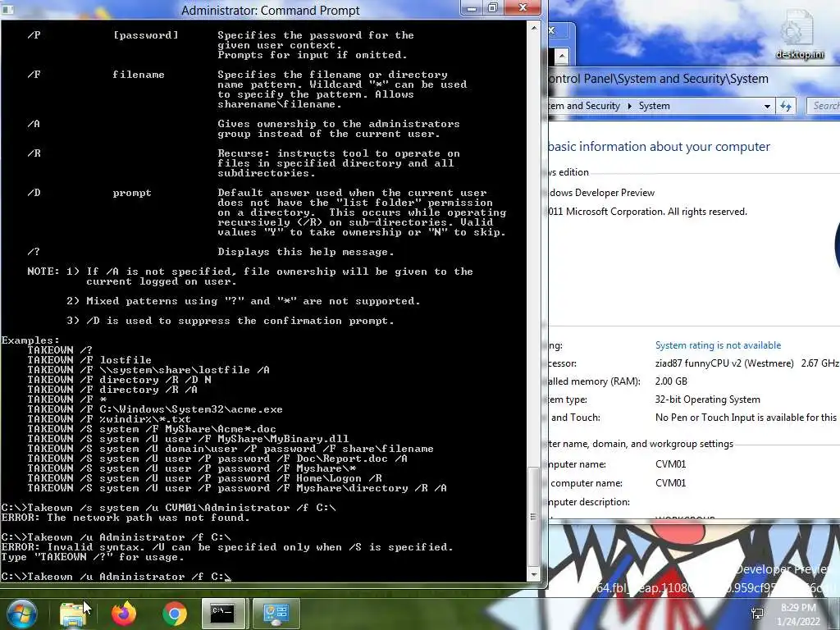Click the Command Prompt title bar system icon

(7, 10)
